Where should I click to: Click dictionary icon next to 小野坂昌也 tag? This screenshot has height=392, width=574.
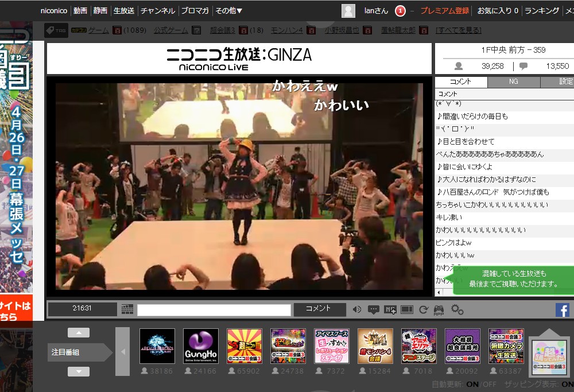pos(367,30)
